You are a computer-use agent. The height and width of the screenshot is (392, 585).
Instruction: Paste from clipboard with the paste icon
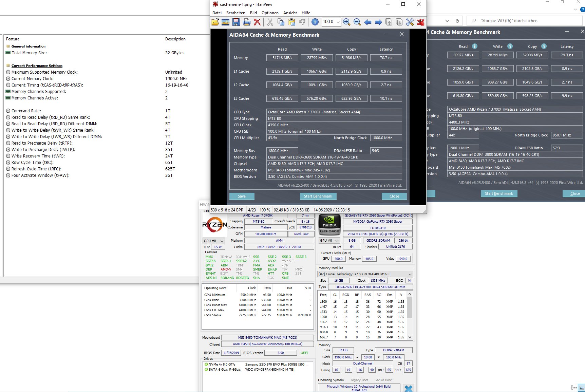pyautogui.click(x=291, y=22)
